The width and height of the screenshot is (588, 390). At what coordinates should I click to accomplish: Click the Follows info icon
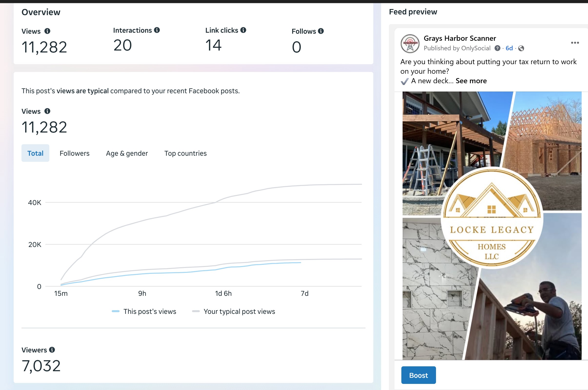coord(321,31)
